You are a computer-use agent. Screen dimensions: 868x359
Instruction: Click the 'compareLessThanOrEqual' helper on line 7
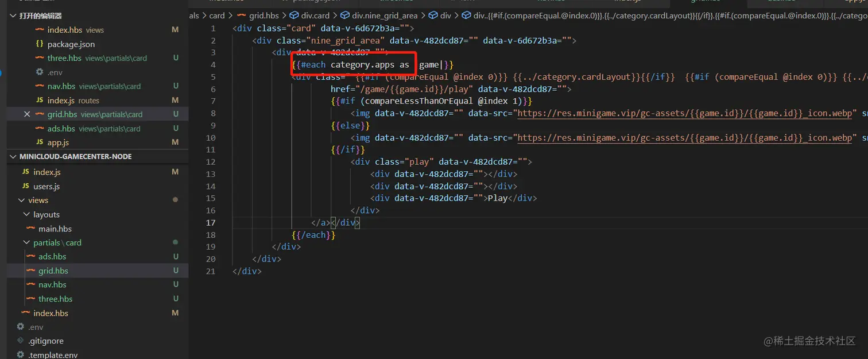419,101
